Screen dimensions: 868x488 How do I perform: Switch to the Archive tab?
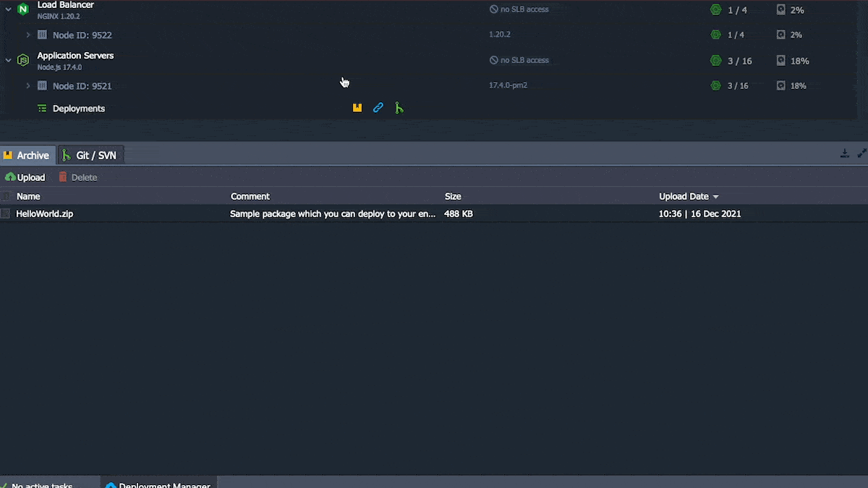(27, 155)
